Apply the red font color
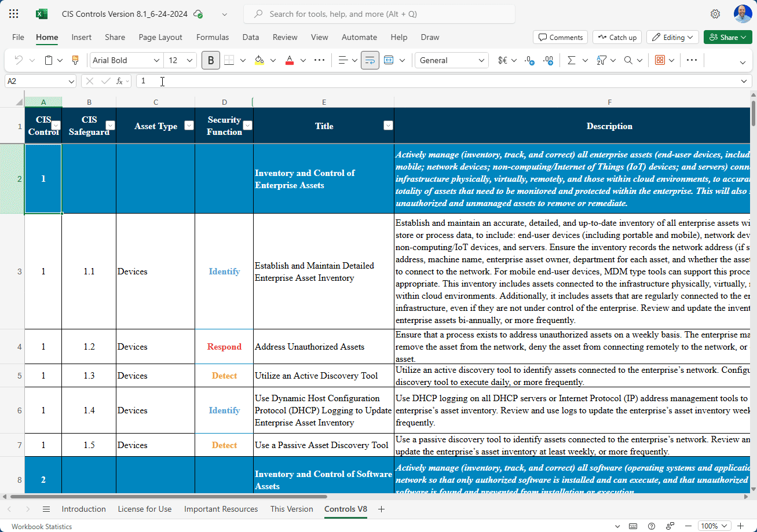This screenshot has width=757, height=532. tap(290, 60)
